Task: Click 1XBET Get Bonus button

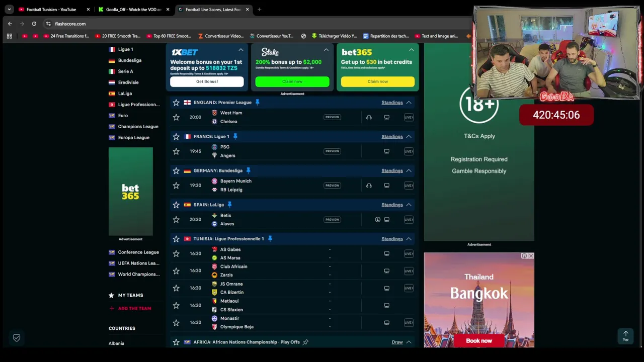Action: (207, 81)
